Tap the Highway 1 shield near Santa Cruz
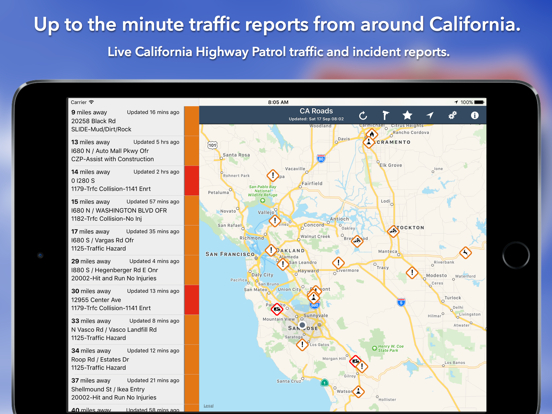Image resolution: width=552 pixels, height=414 pixels. coord(324,382)
